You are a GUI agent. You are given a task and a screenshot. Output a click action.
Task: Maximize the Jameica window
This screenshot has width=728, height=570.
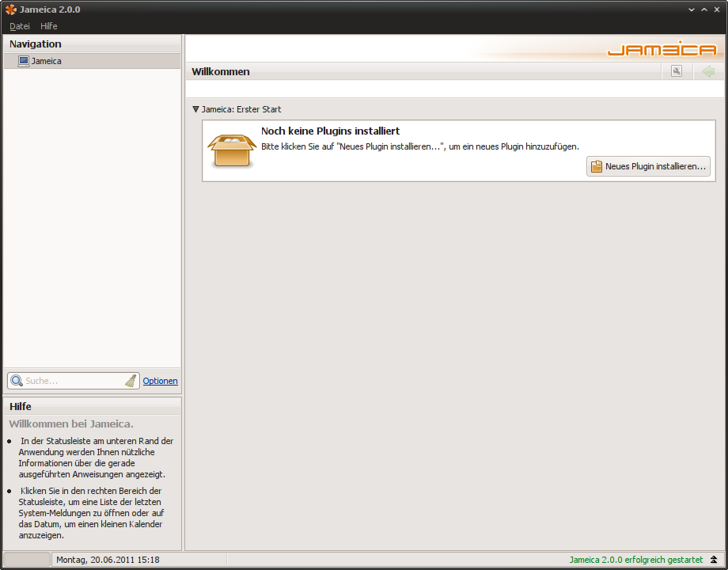[x=704, y=9]
